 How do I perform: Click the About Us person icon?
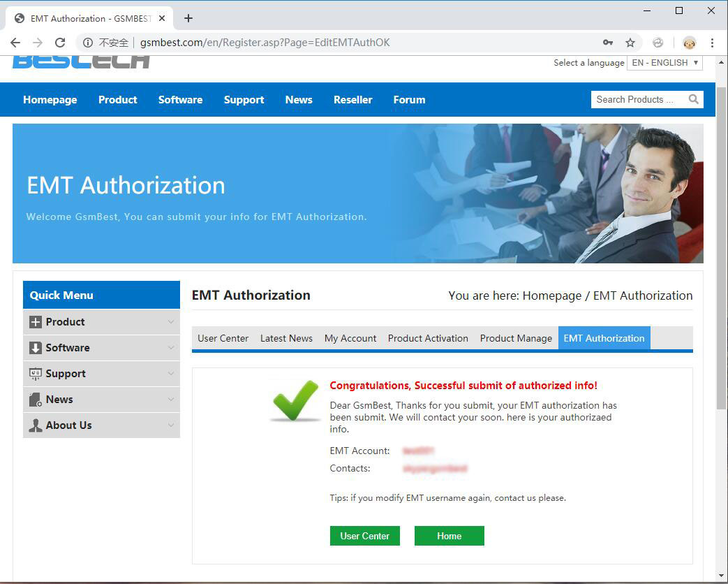(36, 425)
